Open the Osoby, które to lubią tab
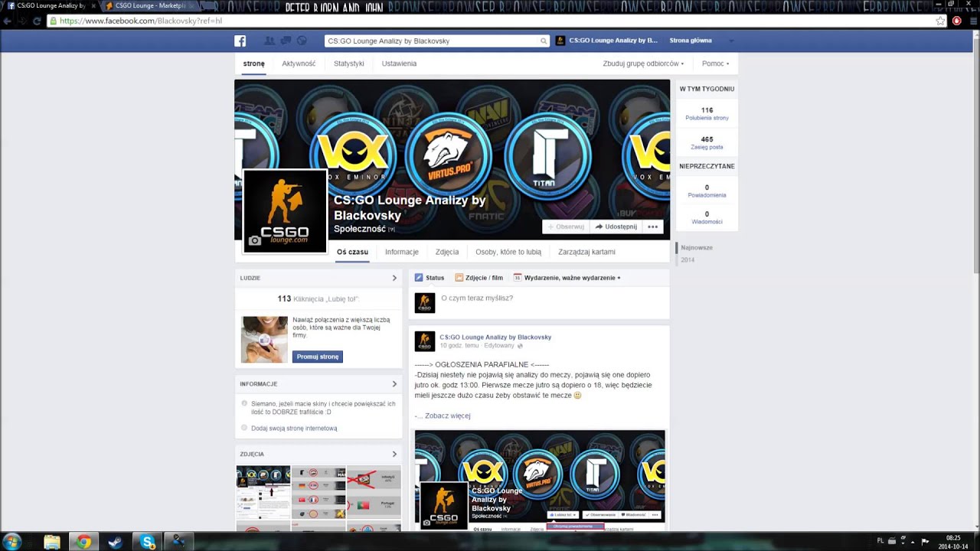The width and height of the screenshot is (980, 551). click(508, 252)
